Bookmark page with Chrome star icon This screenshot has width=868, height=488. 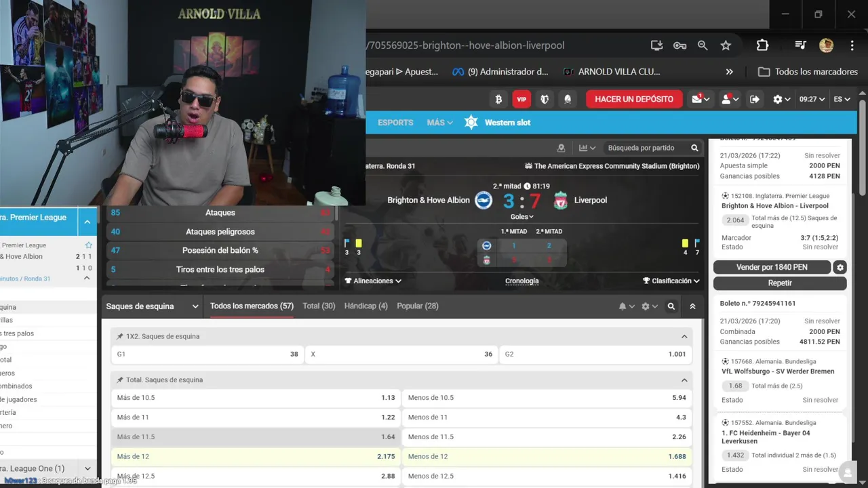pos(726,45)
